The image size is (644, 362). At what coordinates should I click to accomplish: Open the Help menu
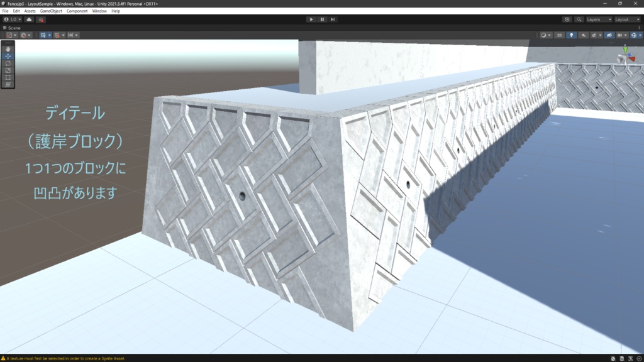pos(116,11)
